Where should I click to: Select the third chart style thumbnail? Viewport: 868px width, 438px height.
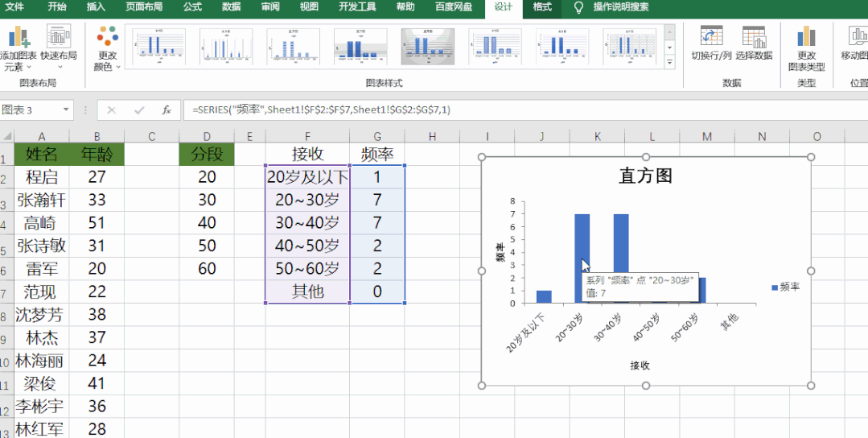[293, 47]
